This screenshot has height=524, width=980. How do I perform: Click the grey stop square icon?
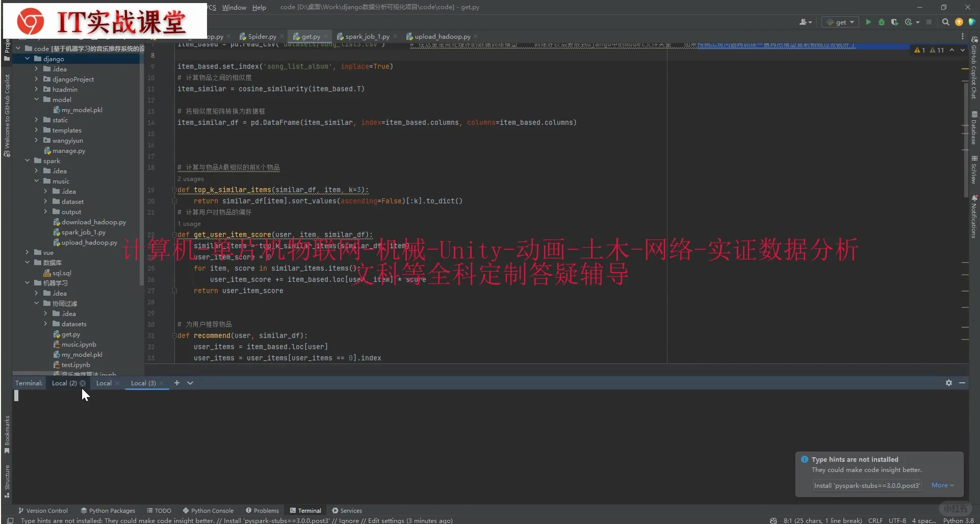[x=929, y=22]
